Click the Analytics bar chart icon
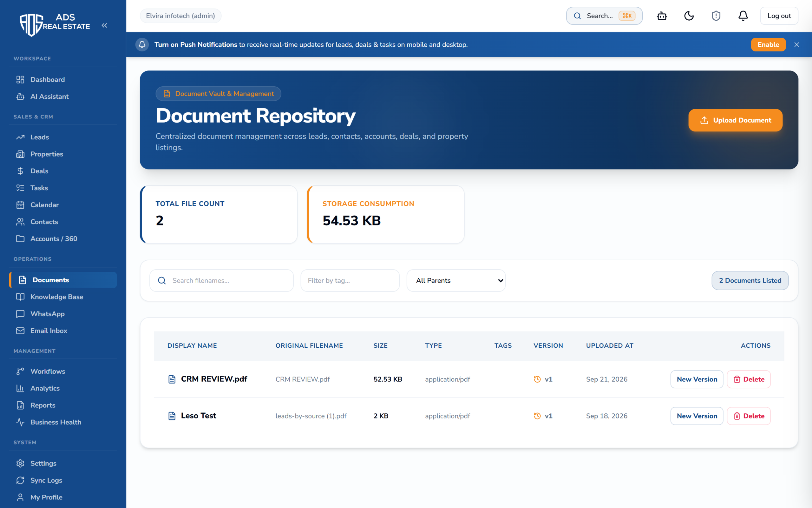The width and height of the screenshot is (812, 508). click(21, 388)
